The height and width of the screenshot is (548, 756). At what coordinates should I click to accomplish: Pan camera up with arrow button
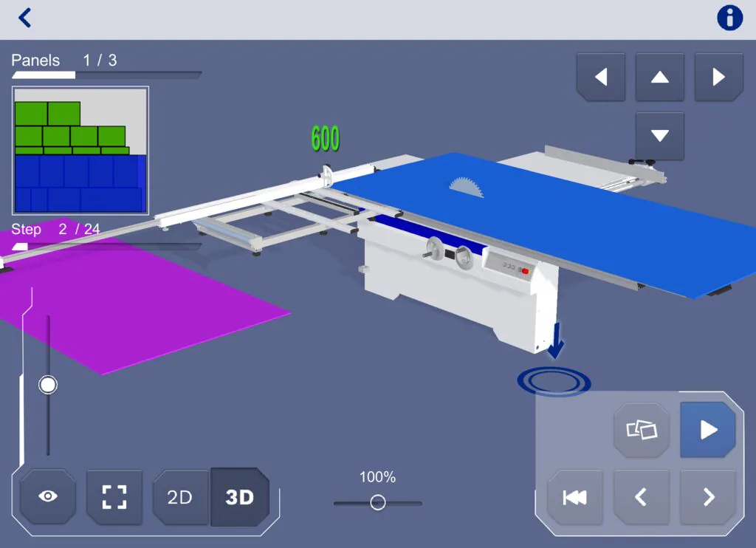[x=659, y=77]
